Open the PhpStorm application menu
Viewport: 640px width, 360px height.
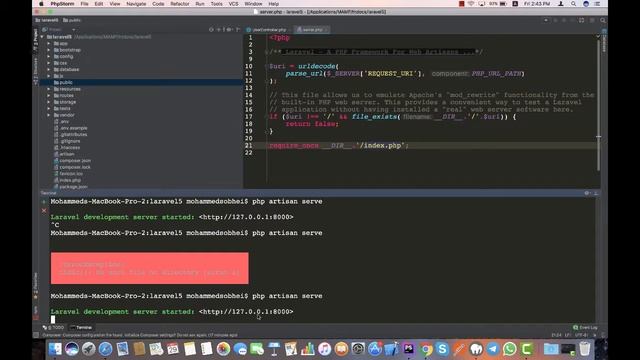62,4
